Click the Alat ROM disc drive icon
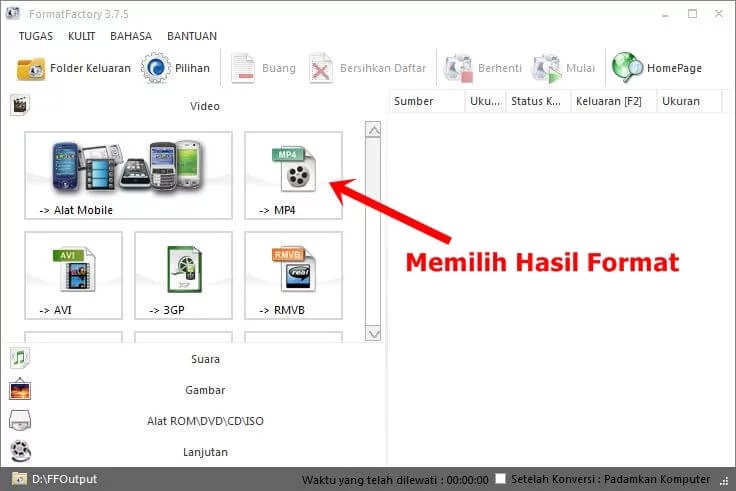 pyautogui.click(x=20, y=421)
